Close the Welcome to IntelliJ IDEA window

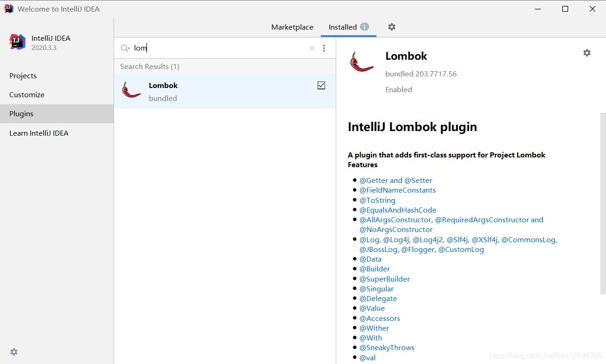[593, 9]
